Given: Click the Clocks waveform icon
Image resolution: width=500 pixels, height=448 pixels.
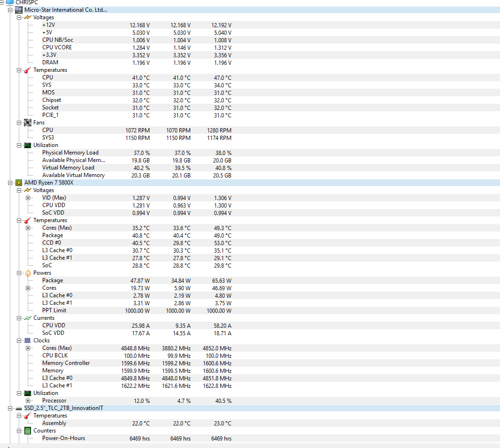Looking at the screenshot, I should [x=28, y=340].
